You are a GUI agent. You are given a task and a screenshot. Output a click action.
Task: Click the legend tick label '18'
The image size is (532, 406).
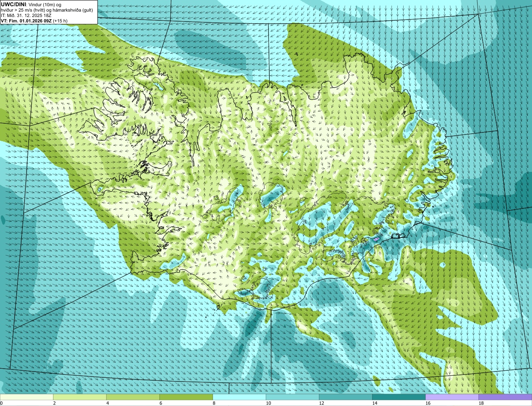click(x=481, y=403)
